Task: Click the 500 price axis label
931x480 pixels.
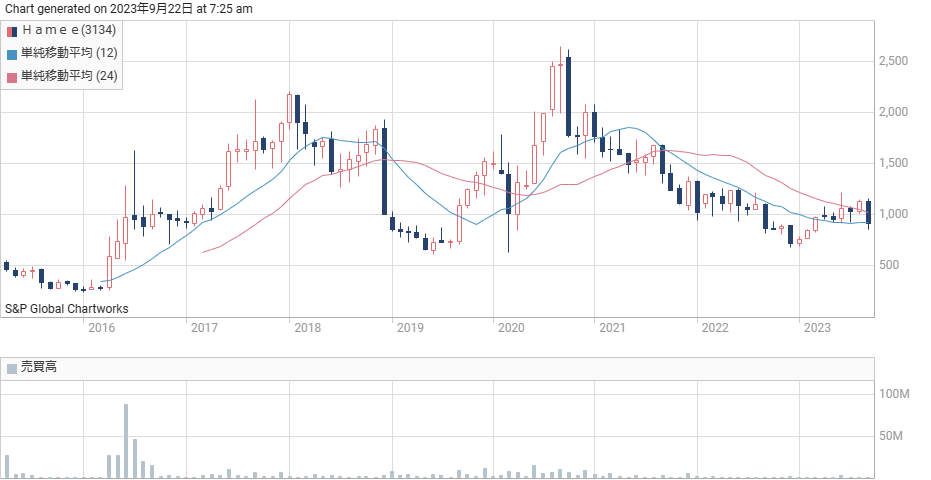Action: coord(888,265)
